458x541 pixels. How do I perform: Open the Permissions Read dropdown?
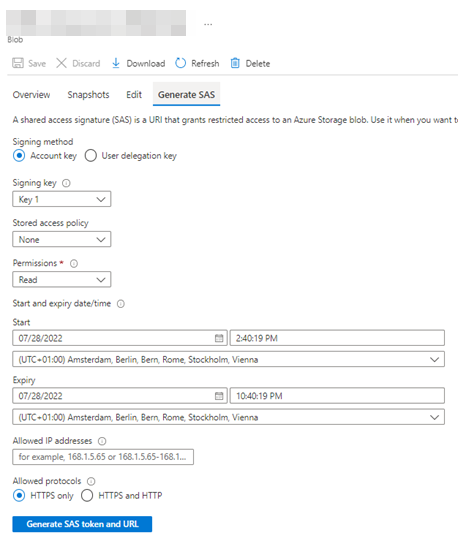click(x=62, y=279)
